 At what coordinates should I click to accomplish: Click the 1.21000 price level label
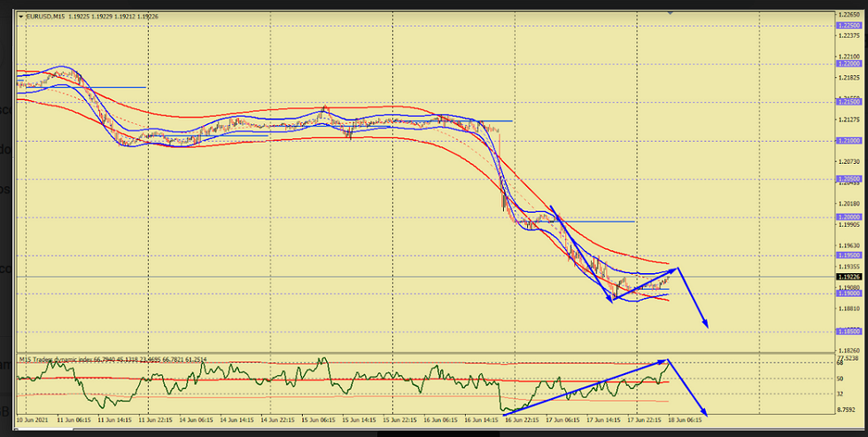[849, 140]
